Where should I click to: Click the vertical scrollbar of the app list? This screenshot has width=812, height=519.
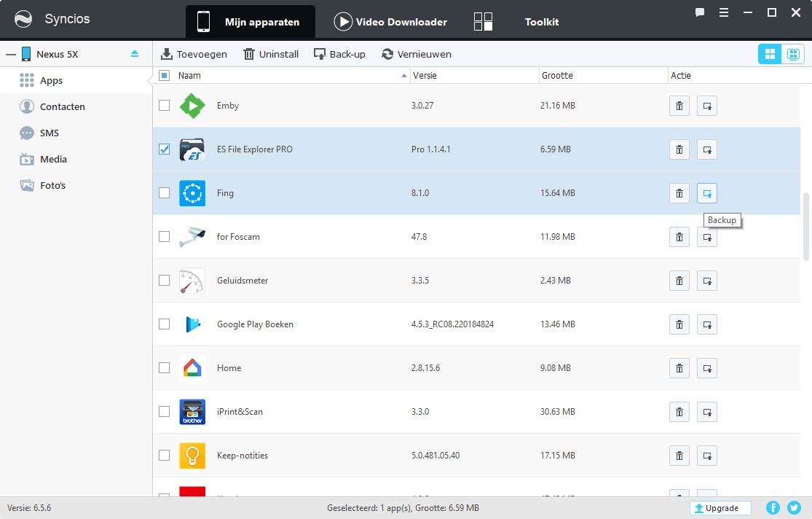coord(805,227)
